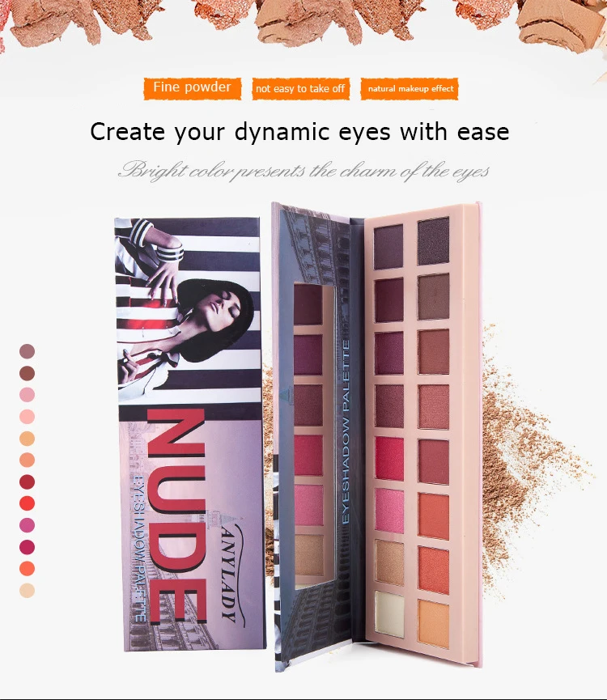The image size is (607, 700).
Task: Click the orange bottom-right eyeshadow pan
Action: click(x=433, y=624)
